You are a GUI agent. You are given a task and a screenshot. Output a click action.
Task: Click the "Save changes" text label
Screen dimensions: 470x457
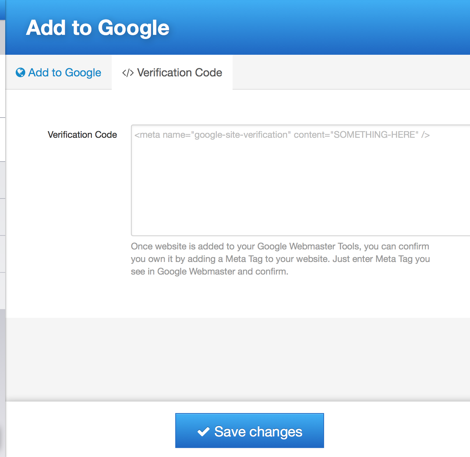(x=258, y=432)
